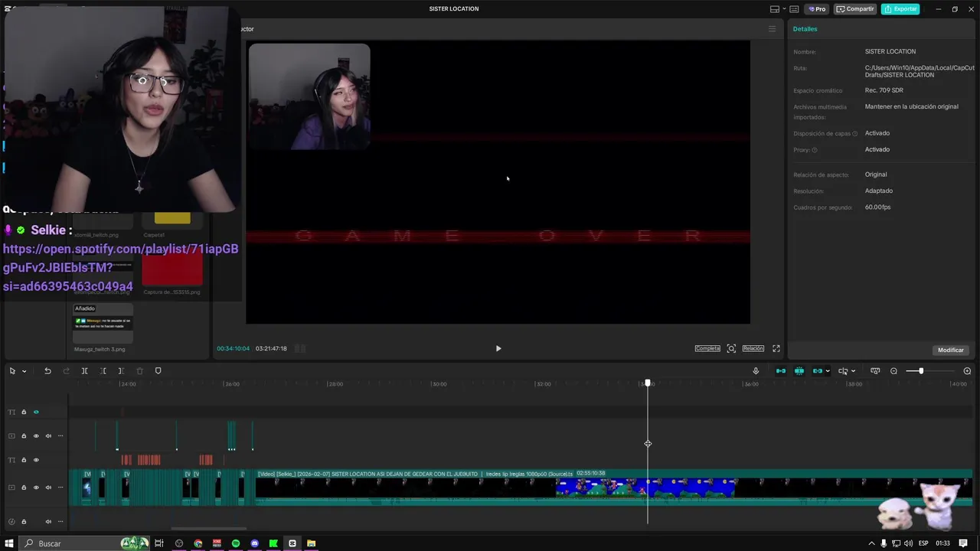Click the Compartir button
The image size is (980, 551).
coord(855,9)
